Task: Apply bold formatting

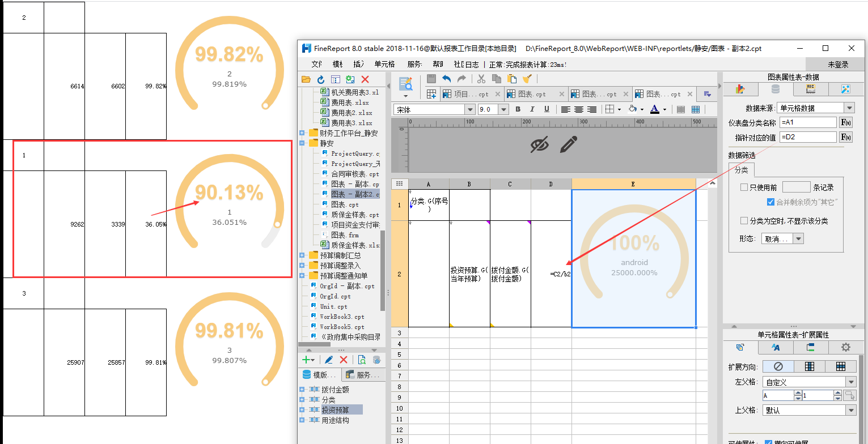Action: coord(518,109)
